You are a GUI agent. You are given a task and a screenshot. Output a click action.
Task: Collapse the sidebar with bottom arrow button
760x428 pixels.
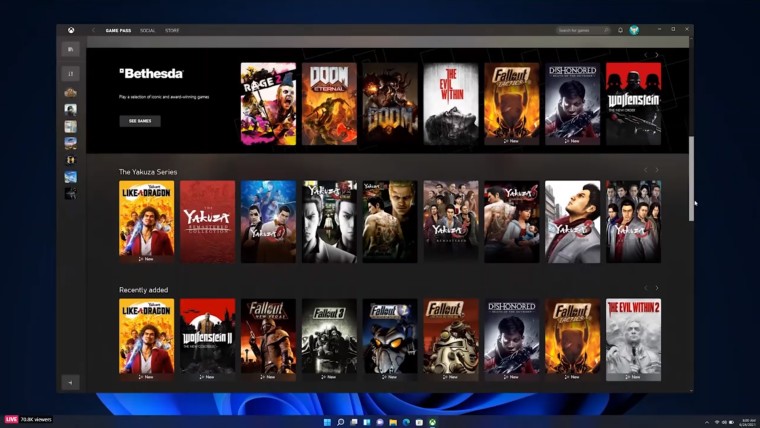[x=71, y=382]
